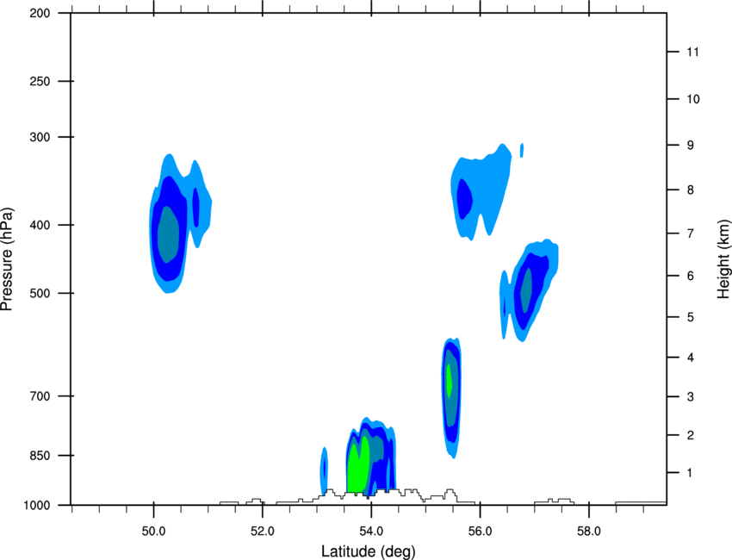This screenshot has height=560, width=732.
Task: Click the 850 pressure tick label
Action: coord(40,456)
